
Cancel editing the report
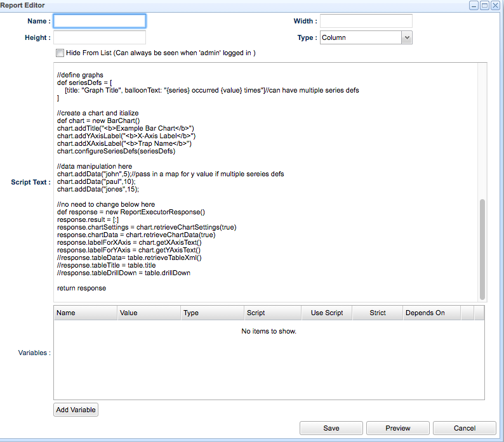tap(465, 428)
